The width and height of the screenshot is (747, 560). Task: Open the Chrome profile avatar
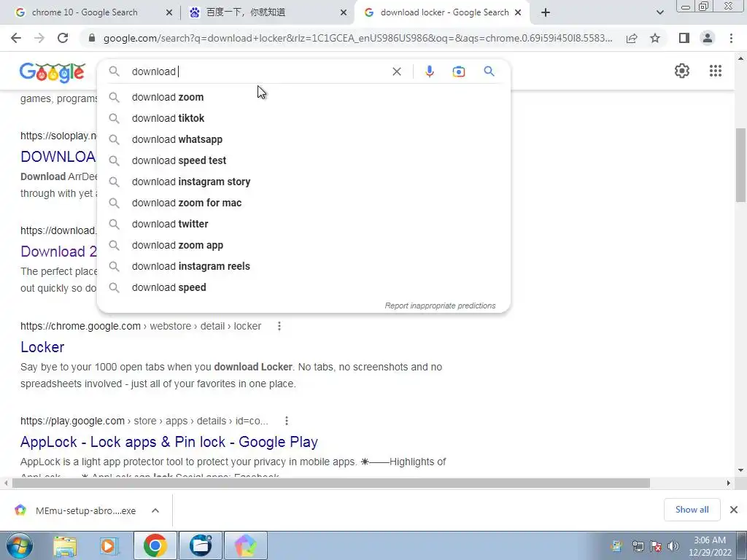pos(708,38)
